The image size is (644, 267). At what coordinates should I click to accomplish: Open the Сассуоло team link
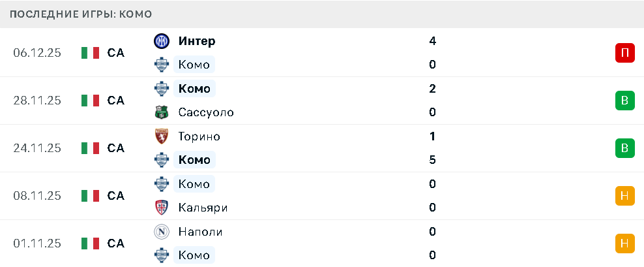tap(205, 112)
